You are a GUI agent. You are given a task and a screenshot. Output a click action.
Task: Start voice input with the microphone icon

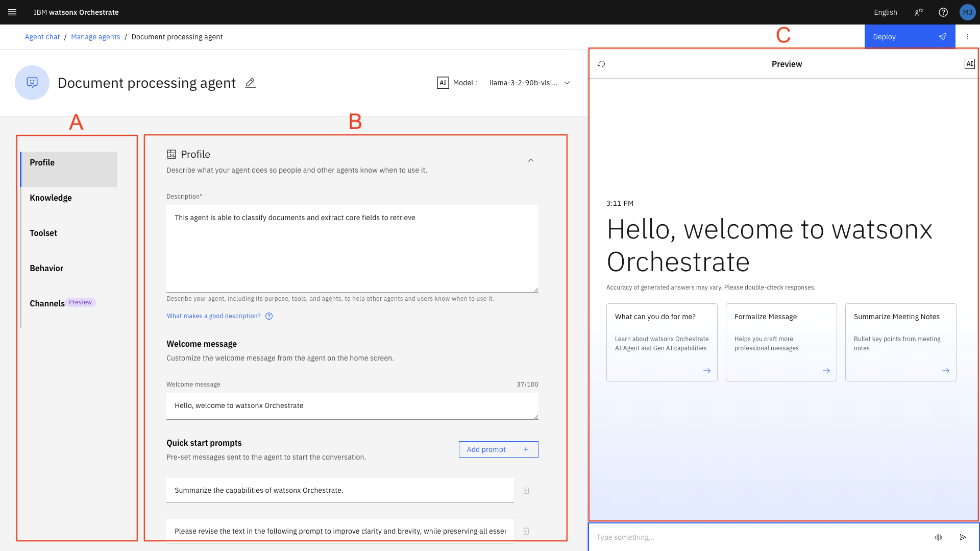(x=939, y=537)
